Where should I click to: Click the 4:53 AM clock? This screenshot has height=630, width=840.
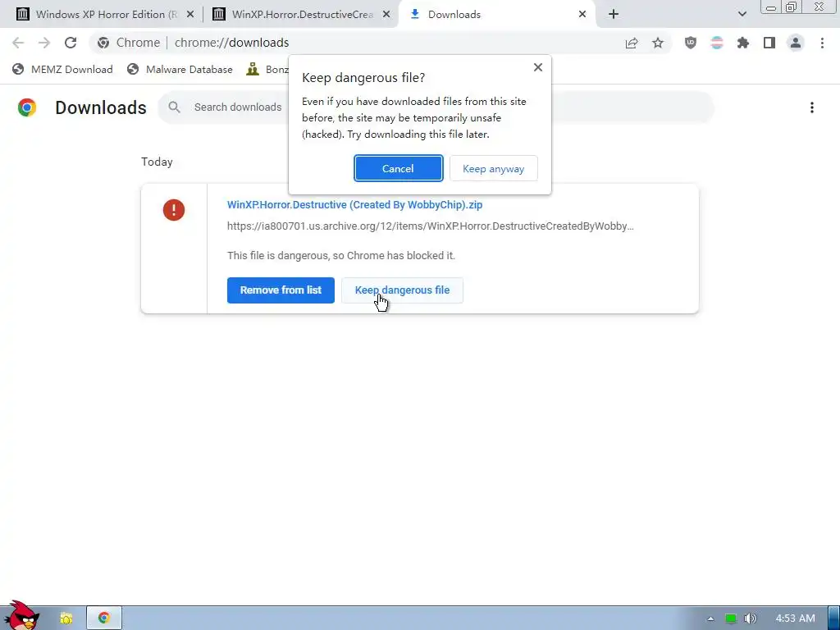click(795, 619)
